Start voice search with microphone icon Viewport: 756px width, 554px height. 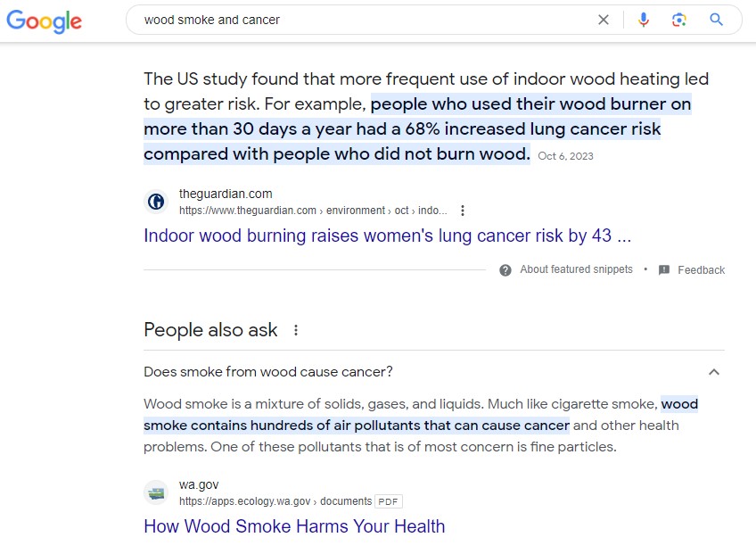[x=644, y=20]
